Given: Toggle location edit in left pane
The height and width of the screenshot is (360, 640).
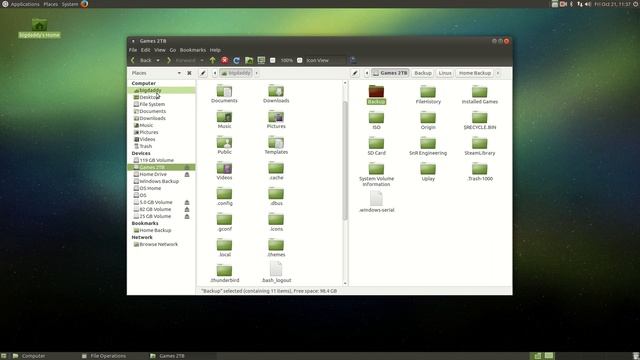Looking at the screenshot, I should [x=203, y=73].
